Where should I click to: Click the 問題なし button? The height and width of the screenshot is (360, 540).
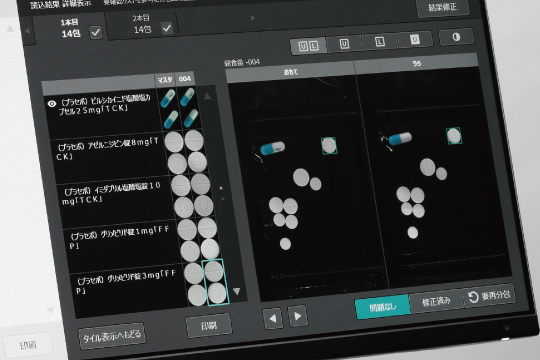383,307
